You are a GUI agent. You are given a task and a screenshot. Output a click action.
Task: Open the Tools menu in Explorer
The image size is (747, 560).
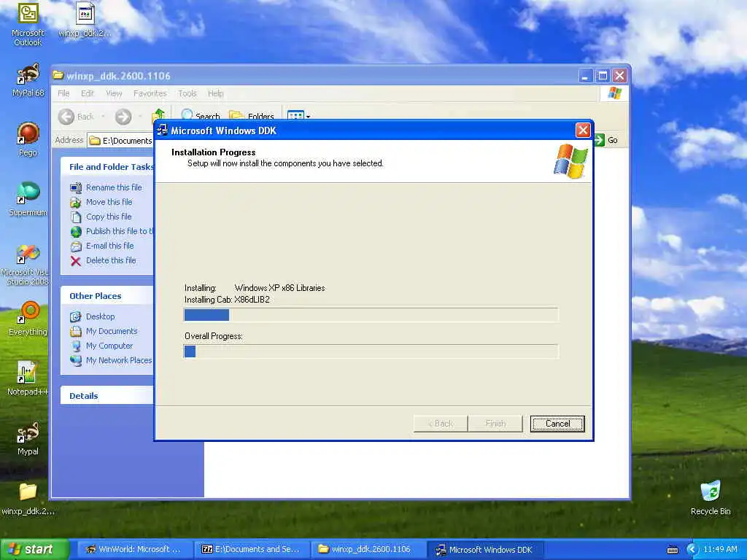(x=187, y=93)
